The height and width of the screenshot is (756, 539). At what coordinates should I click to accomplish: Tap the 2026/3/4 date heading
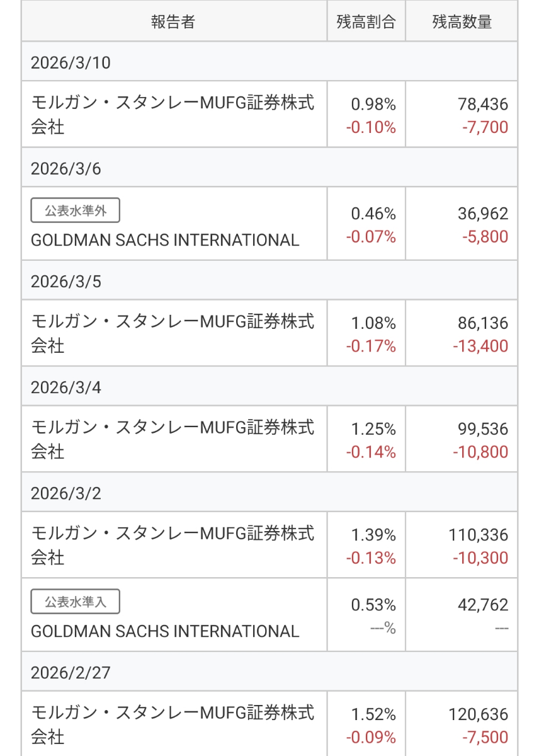coord(65,387)
